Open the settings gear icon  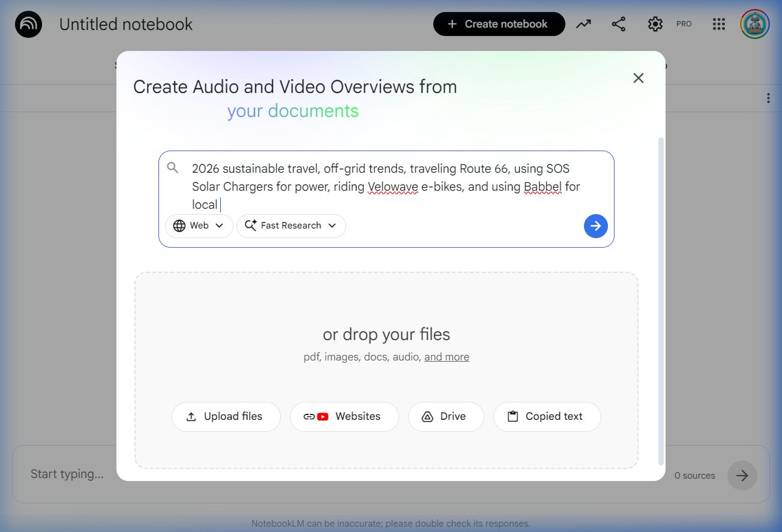click(x=655, y=24)
